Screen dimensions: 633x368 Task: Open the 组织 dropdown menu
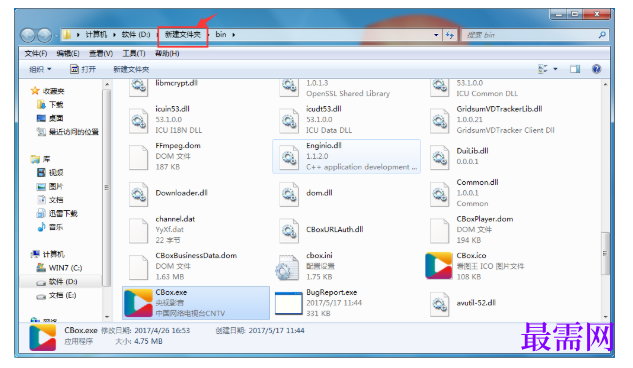coord(40,69)
